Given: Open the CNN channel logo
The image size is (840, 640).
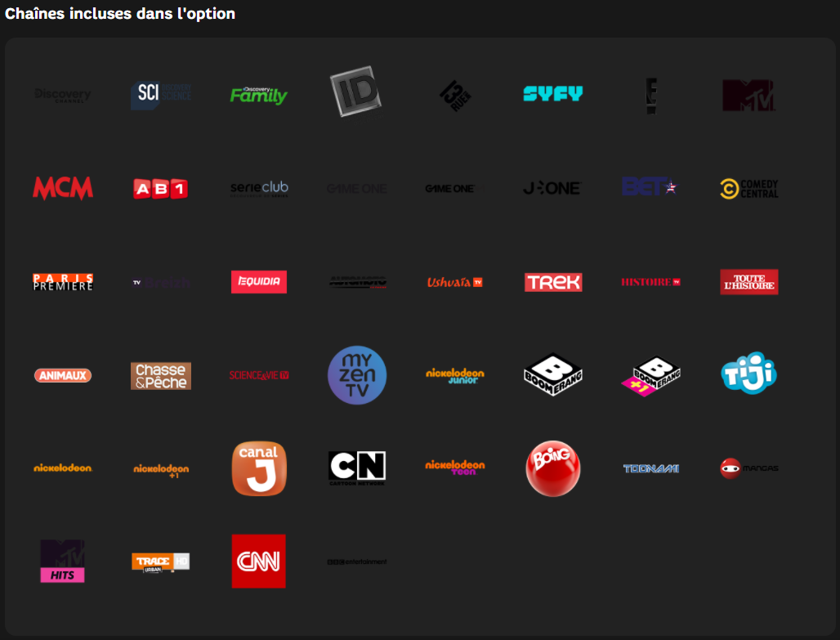Looking at the screenshot, I should tap(259, 562).
